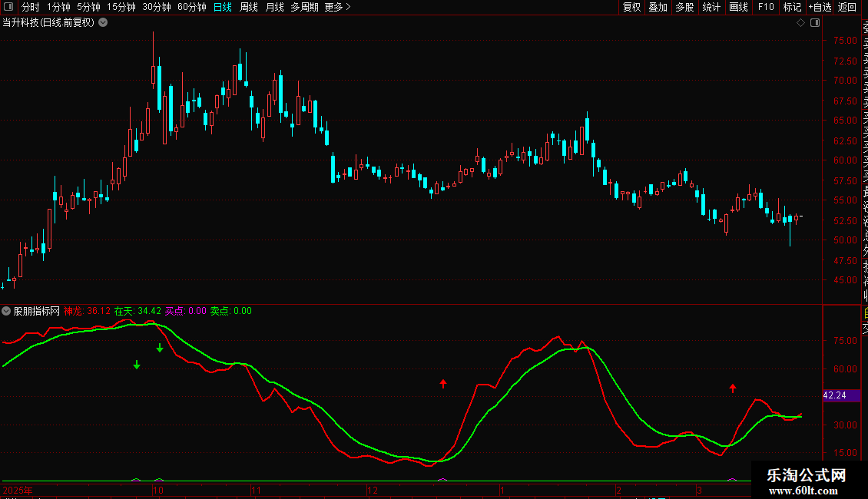Click the 42.24 indicator value tag
Viewport: 868px width, 499px height.
tap(841, 395)
